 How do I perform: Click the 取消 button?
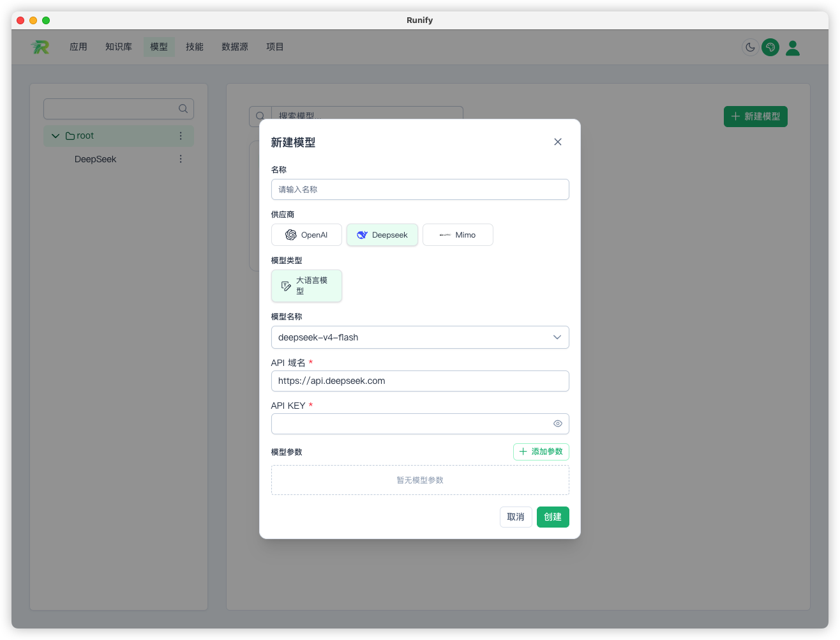coord(516,517)
